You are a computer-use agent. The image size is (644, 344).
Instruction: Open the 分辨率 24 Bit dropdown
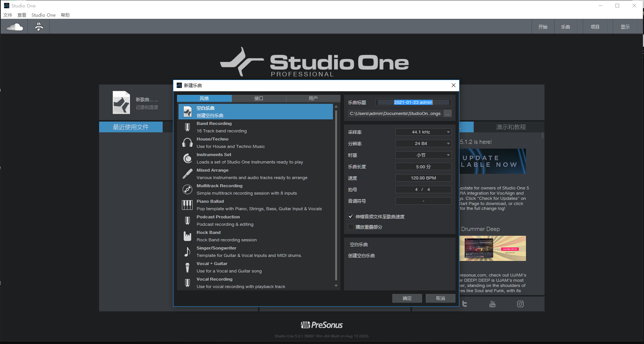pos(424,143)
